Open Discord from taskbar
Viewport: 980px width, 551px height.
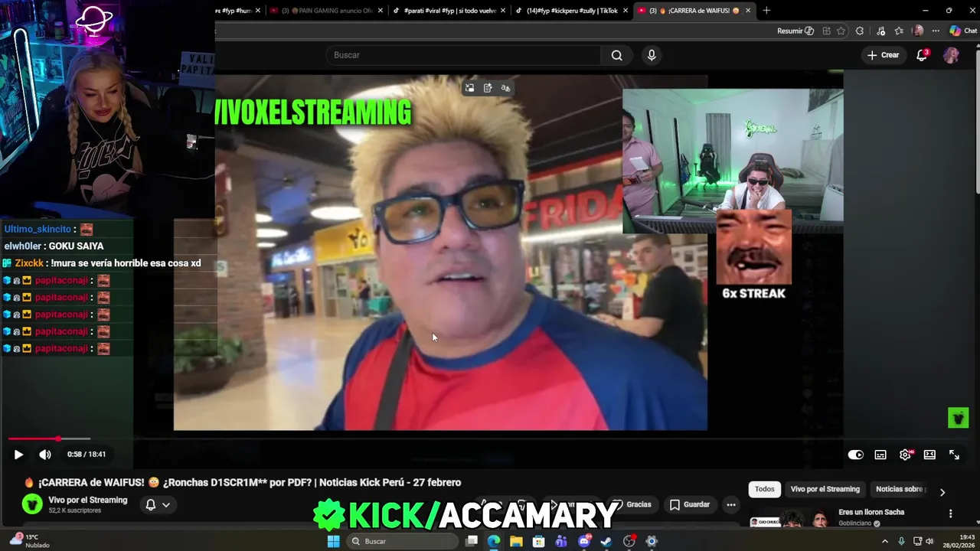[584, 541]
